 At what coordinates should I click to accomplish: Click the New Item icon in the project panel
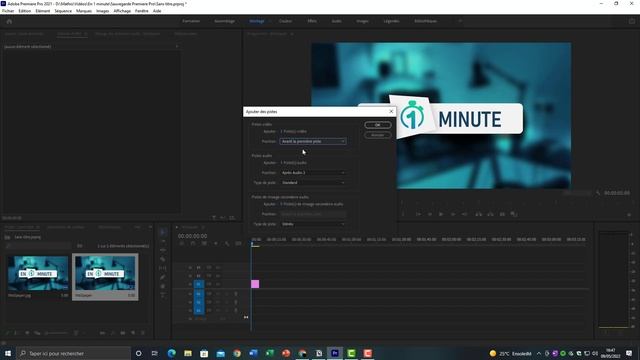[x=133, y=333]
